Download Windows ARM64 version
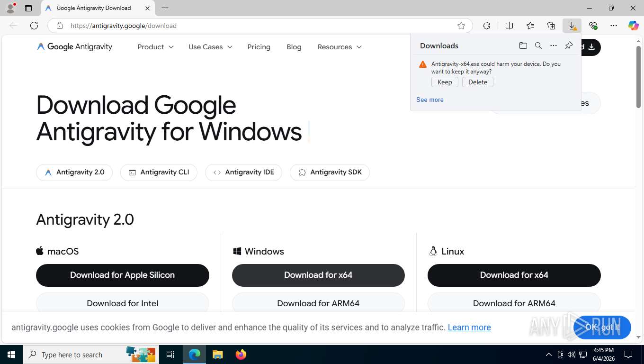 click(x=318, y=303)
